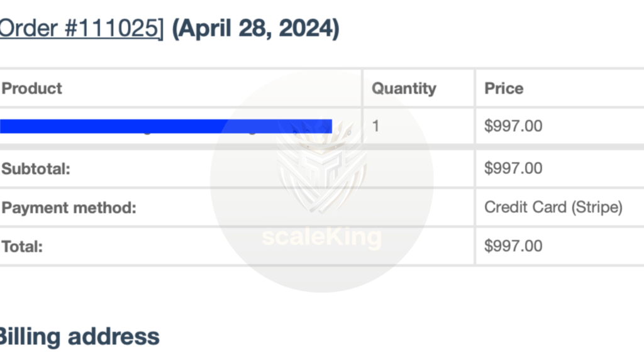Select the Product column header

pyautogui.click(x=31, y=88)
